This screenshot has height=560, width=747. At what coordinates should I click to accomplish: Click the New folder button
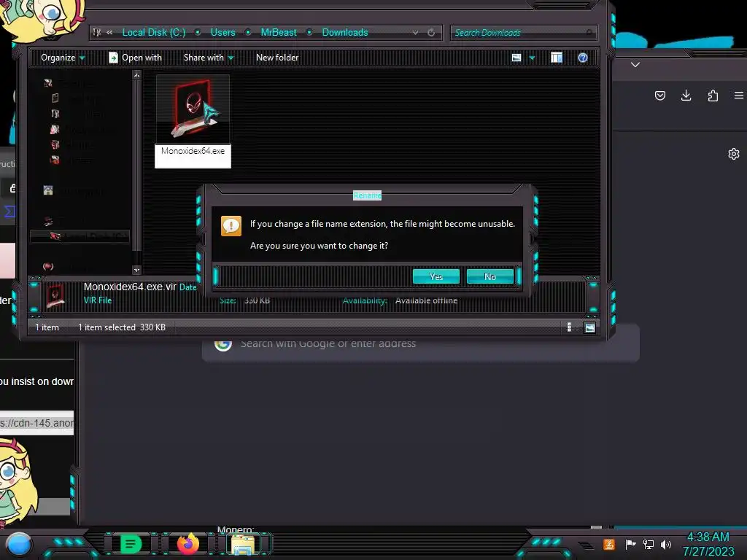[277, 58]
